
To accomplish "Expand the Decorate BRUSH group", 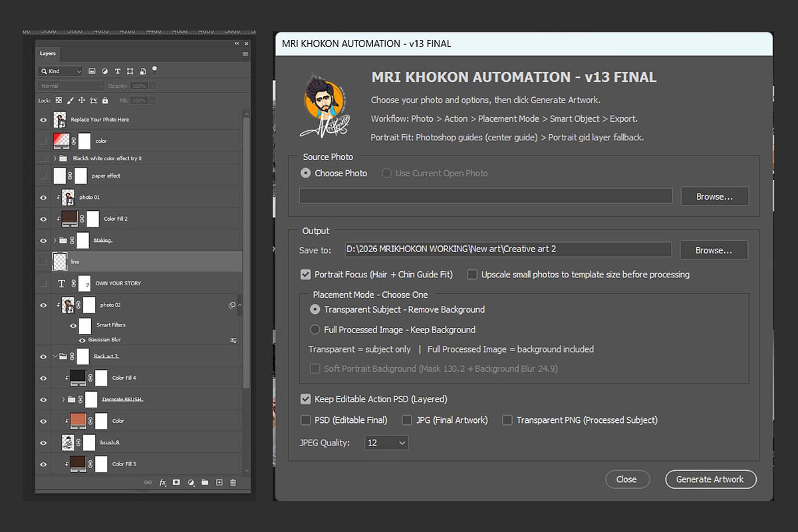I will 63,400.
